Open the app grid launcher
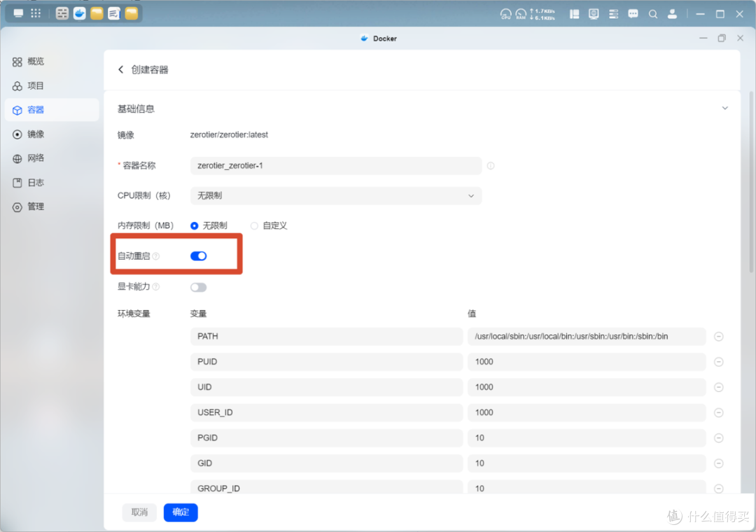This screenshot has height=532, width=756. click(x=36, y=13)
